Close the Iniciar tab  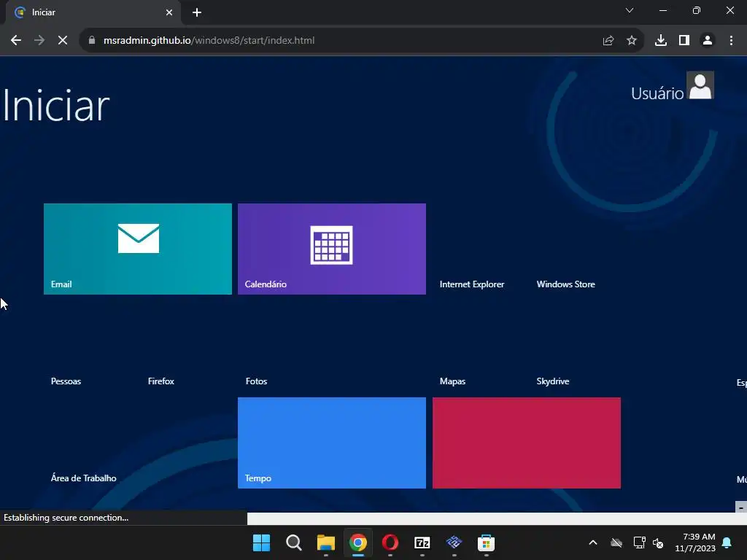169,12
